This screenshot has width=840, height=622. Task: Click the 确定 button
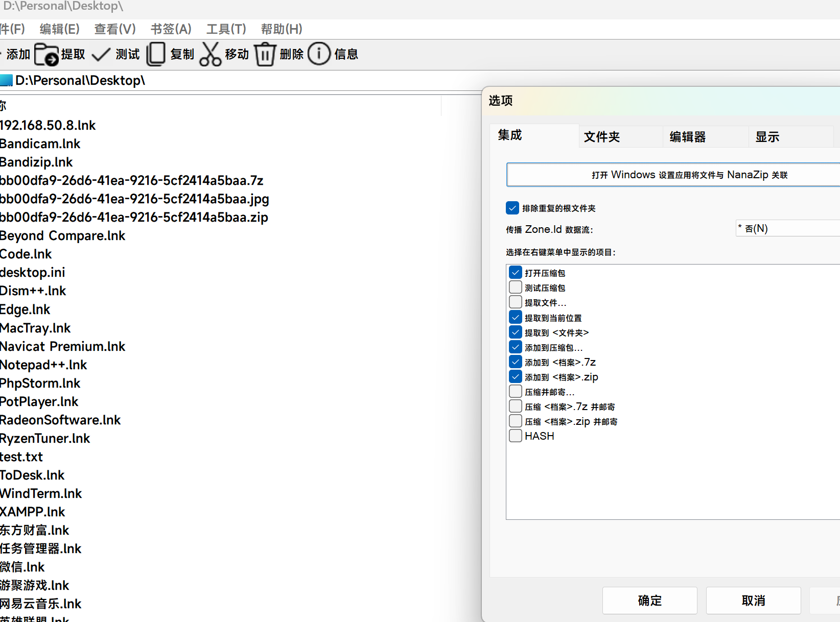click(x=649, y=601)
